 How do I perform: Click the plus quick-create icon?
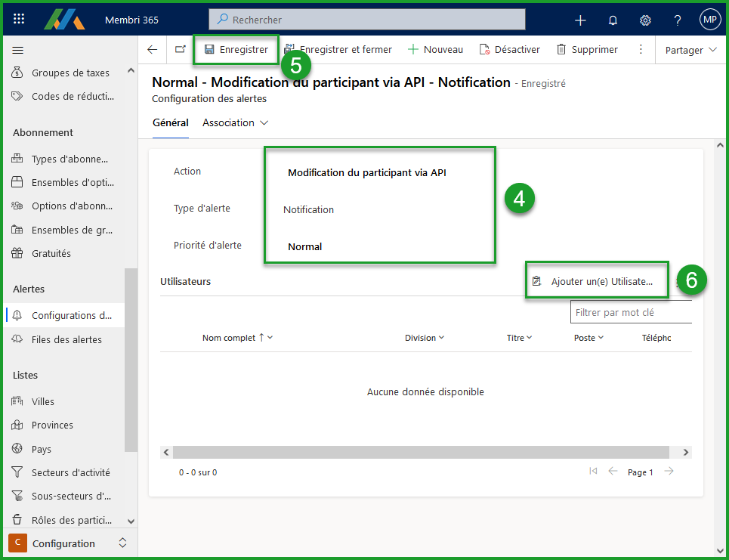pos(580,20)
